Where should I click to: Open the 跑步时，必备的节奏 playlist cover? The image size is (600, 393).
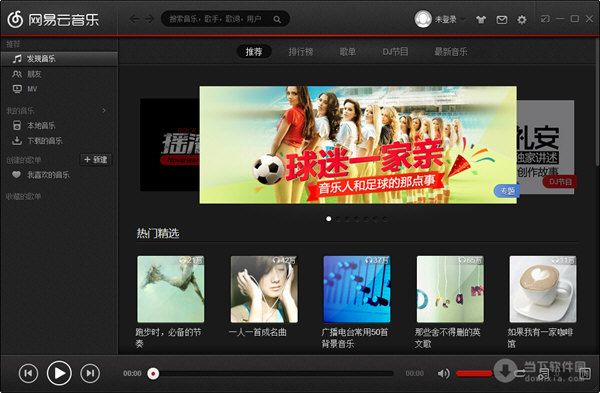[171, 289]
